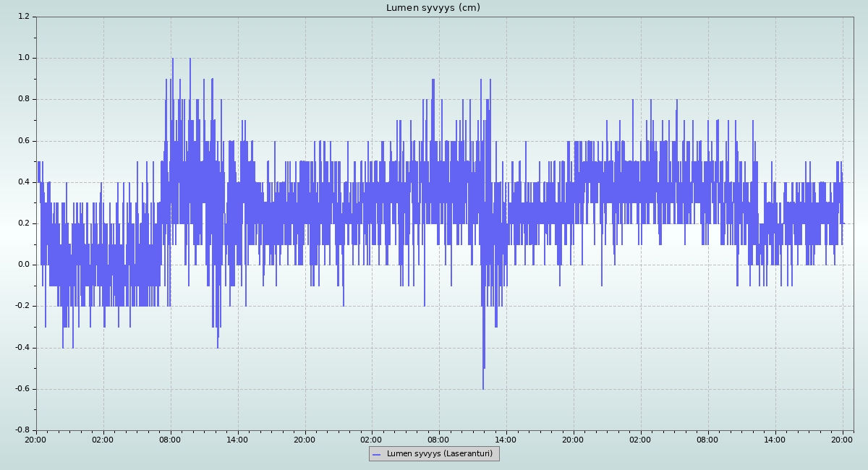Select the -0.8 label at the axis bottom
The height and width of the screenshot is (470, 868).
click(x=22, y=430)
